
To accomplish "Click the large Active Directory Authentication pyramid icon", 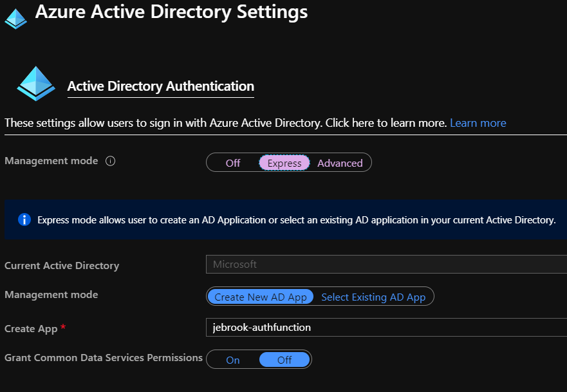I will tap(36, 83).
